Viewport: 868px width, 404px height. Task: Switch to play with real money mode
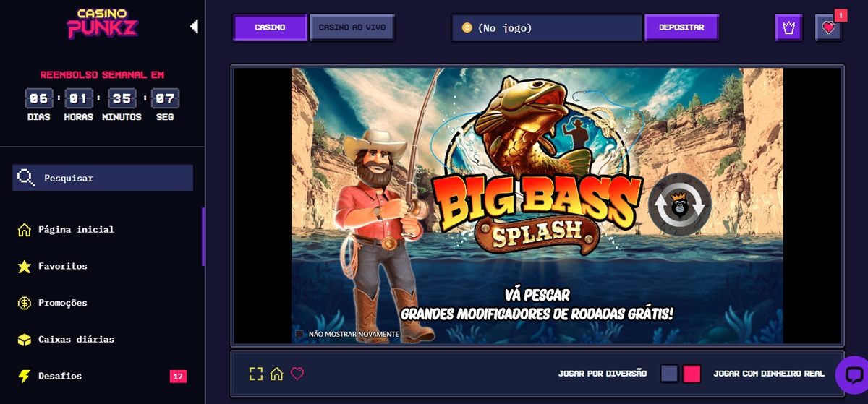pos(692,374)
